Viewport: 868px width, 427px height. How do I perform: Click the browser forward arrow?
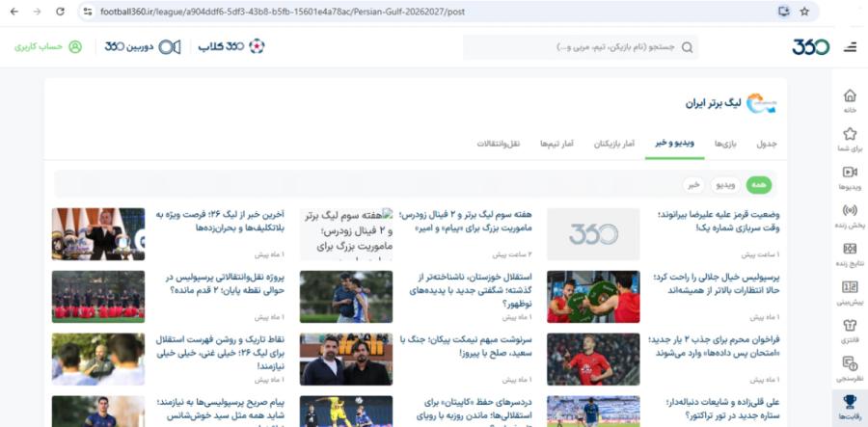[37, 12]
